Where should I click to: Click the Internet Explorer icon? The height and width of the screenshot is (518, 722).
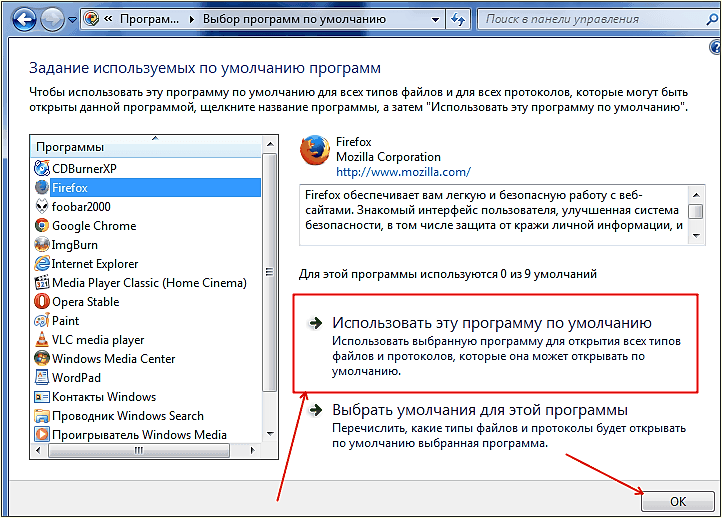(42, 263)
